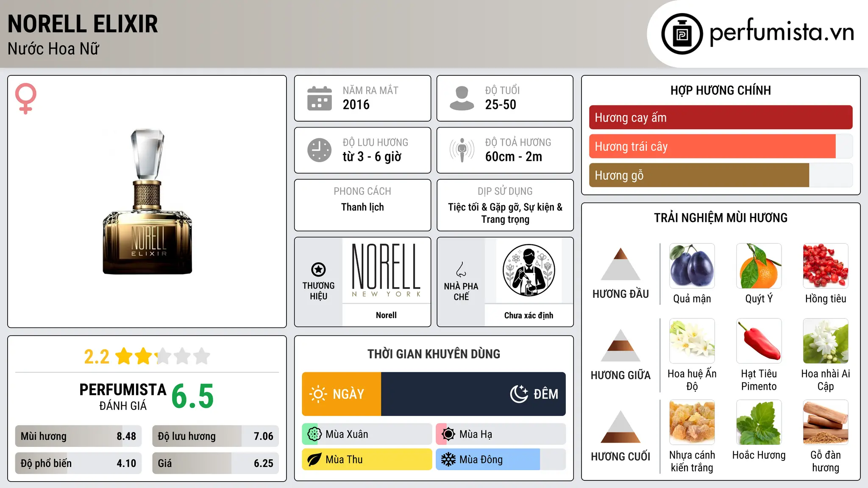
Task: Click the NORELL ELIXIR page title
Action: (x=83, y=24)
